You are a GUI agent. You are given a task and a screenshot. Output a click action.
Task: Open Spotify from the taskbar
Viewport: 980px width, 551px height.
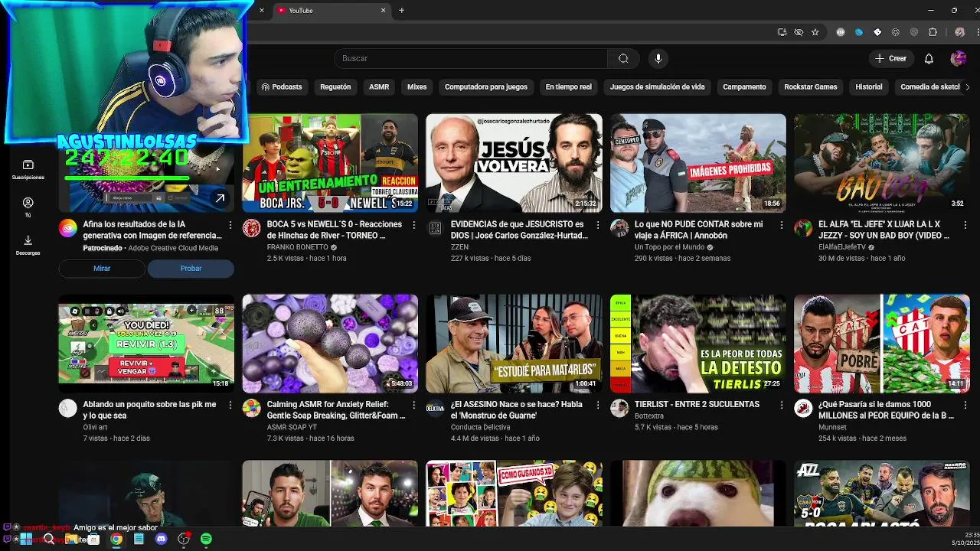[206, 539]
